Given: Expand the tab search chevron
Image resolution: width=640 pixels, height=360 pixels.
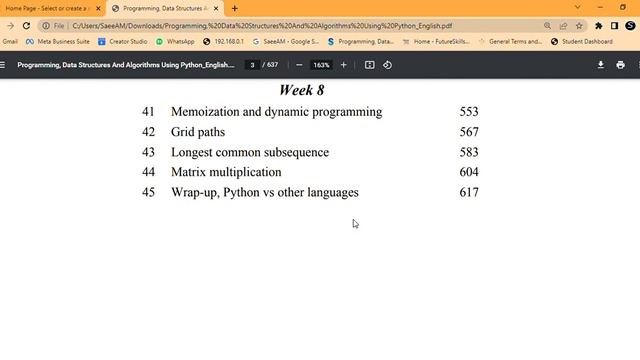Looking at the screenshot, I should click(x=577, y=7).
